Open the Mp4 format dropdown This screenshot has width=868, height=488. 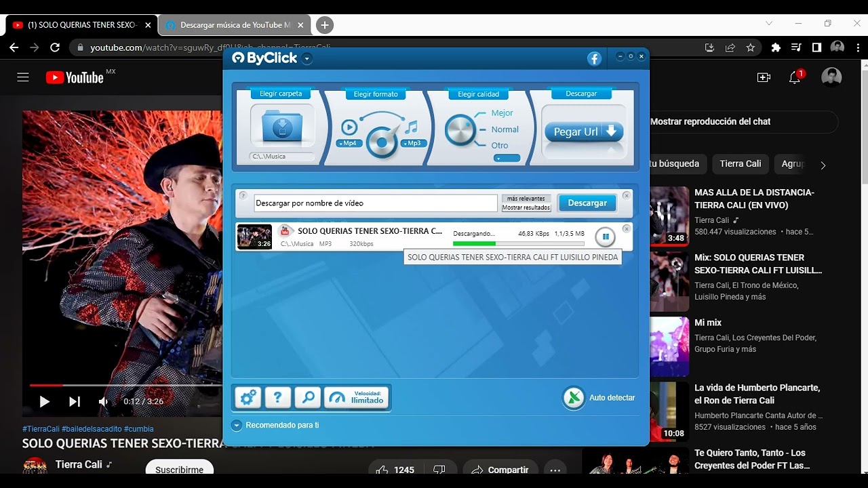(349, 144)
